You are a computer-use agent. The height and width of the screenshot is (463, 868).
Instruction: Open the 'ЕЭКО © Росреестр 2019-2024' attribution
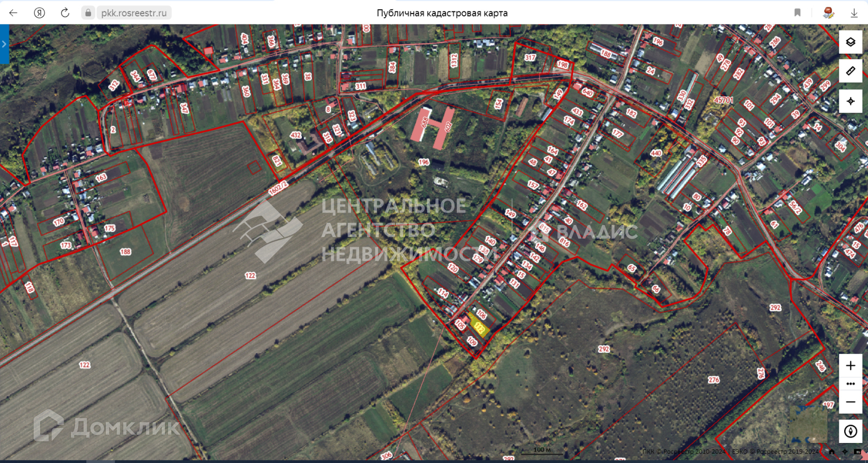775,452
